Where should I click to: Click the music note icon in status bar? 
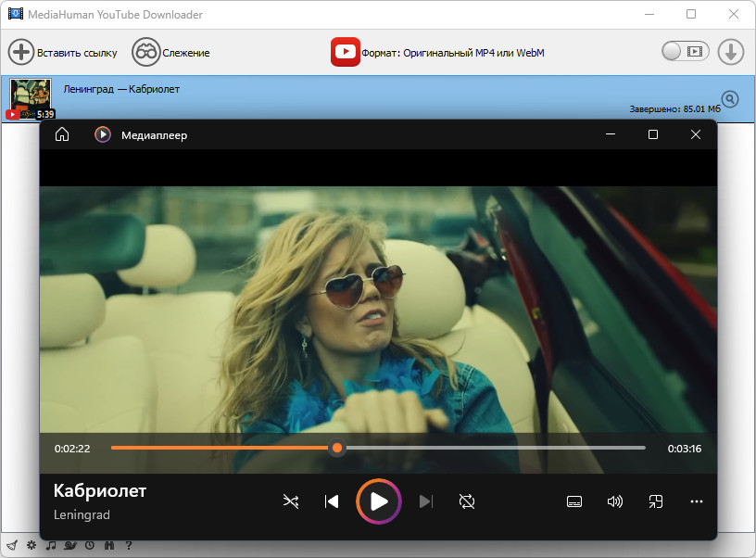(x=51, y=545)
